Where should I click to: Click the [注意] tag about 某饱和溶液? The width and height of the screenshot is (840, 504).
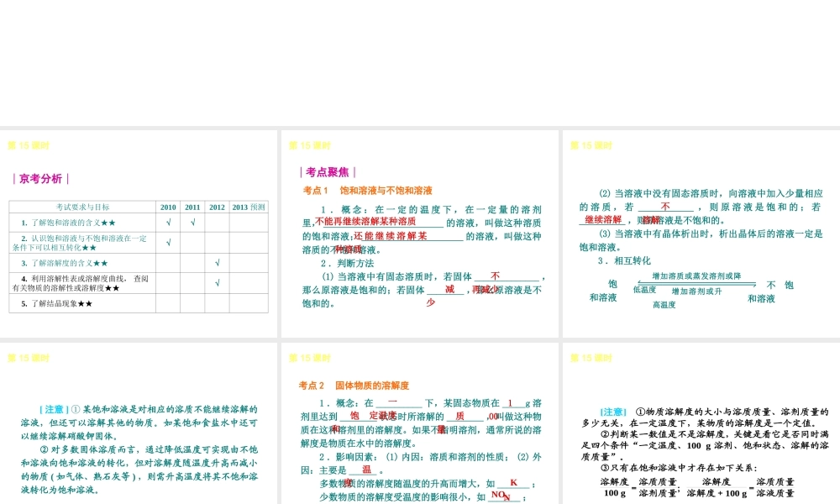point(54,409)
